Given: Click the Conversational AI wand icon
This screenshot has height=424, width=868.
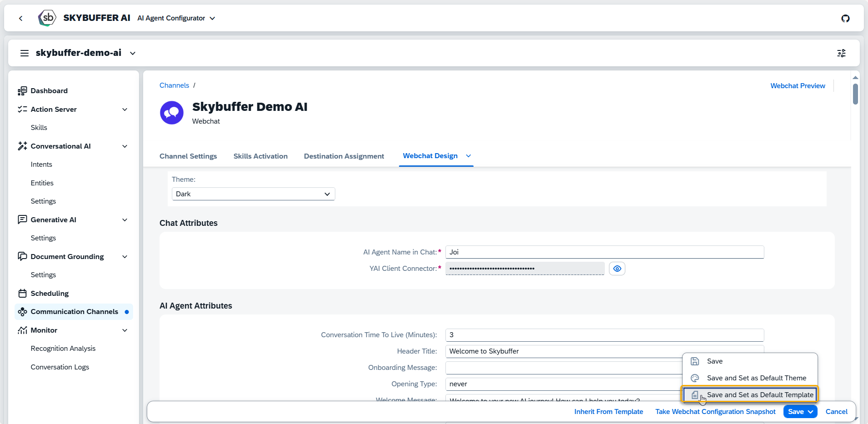Looking at the screenshot, I should 22,146.
